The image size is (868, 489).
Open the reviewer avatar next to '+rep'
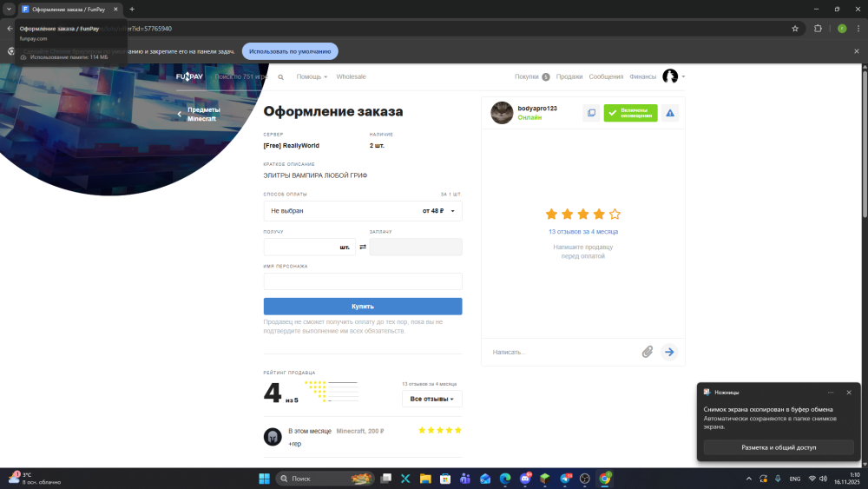[x=273, y=436]
